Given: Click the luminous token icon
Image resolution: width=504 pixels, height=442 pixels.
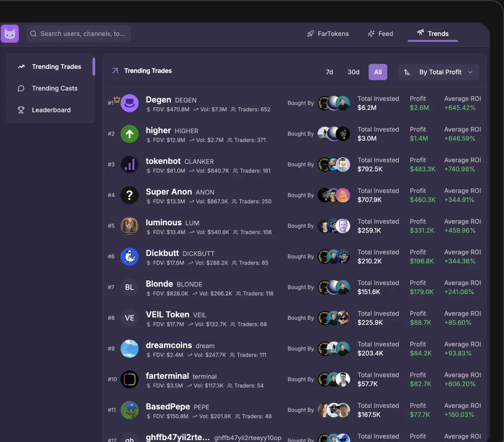Looking at the screenshot, I should tap(130, 226).
